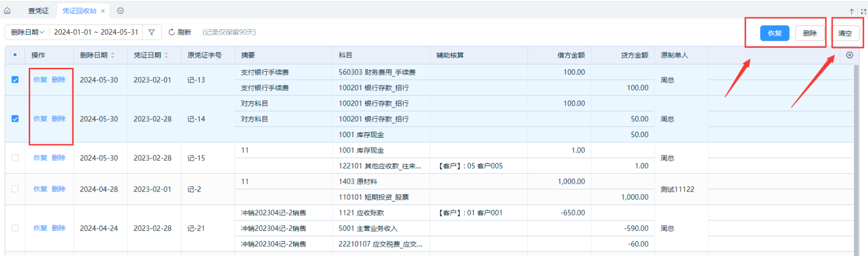Click the 清空 button
This screenshot has height=256, width=868.
point(845,33)
